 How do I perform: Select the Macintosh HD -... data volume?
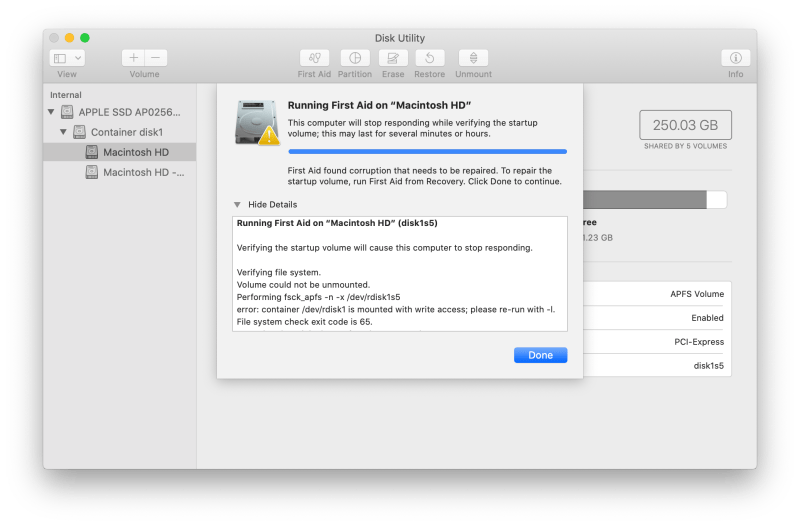(119, 172)
